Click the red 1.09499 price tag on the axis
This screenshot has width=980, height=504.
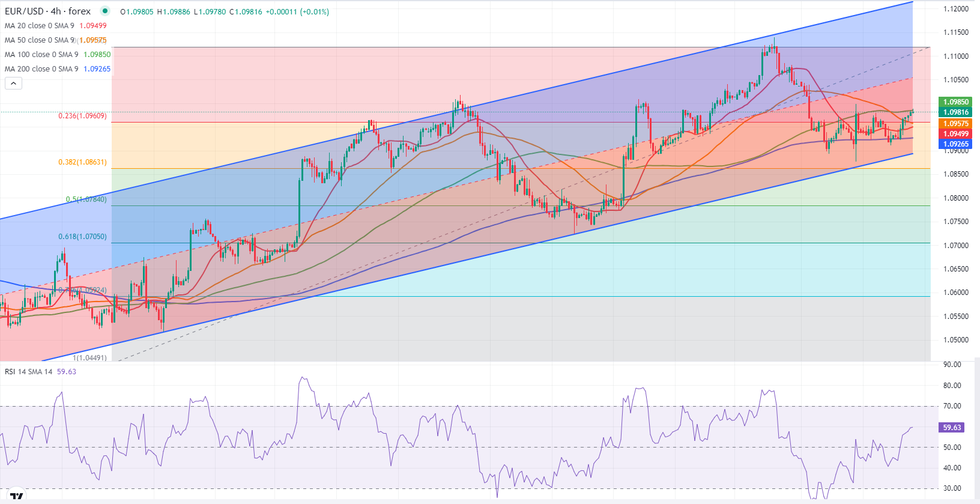955,134
